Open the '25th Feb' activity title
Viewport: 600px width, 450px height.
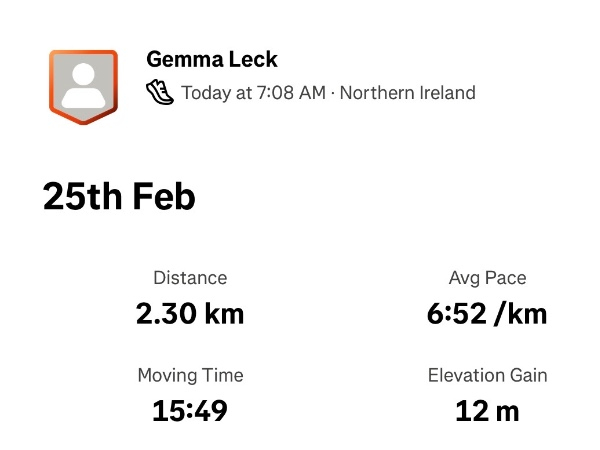119,196
